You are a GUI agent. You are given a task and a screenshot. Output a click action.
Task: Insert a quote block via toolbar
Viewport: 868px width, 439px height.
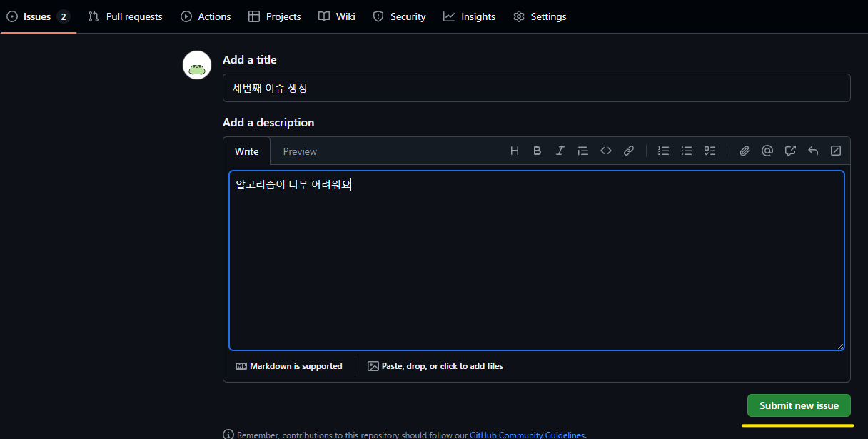tap(582, 151)
